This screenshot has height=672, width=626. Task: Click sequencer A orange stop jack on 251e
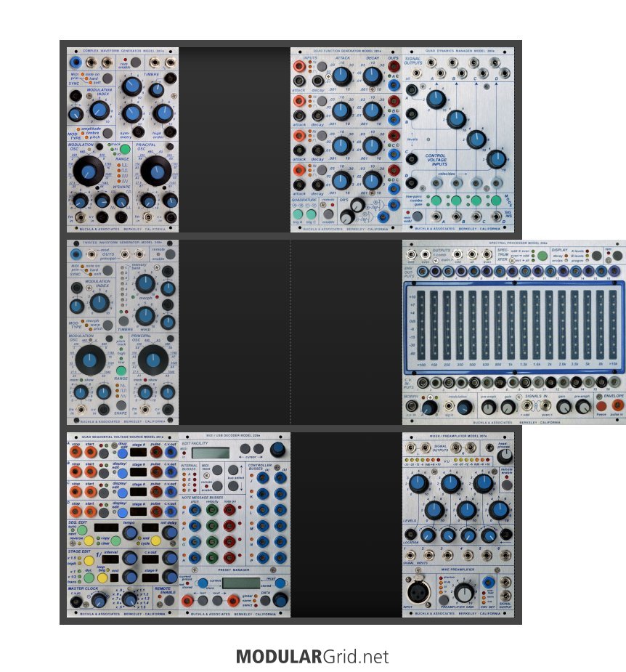tap(76, 452)
